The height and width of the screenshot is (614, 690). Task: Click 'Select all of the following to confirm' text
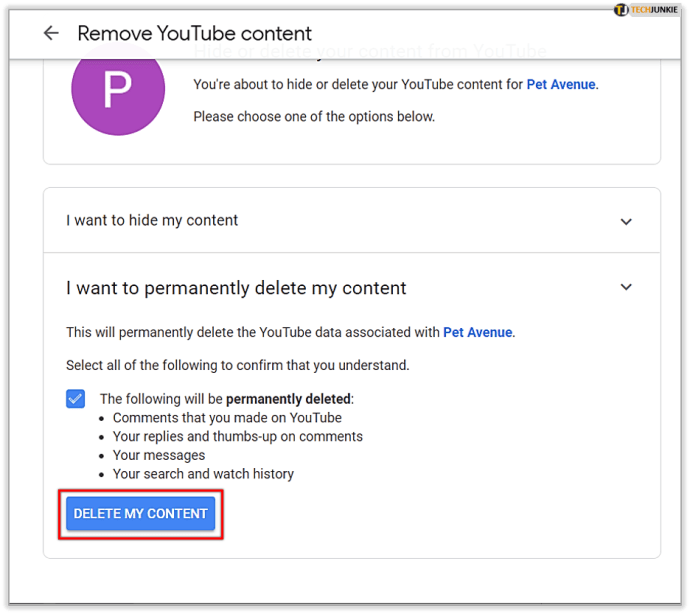(x=238, y=365)
